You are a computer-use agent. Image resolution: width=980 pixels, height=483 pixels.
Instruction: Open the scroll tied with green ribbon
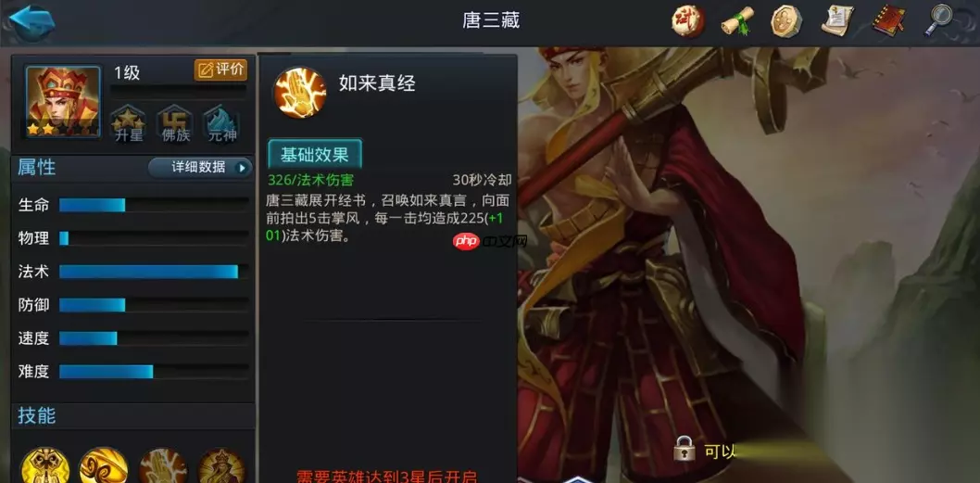(x=737, y=22)
